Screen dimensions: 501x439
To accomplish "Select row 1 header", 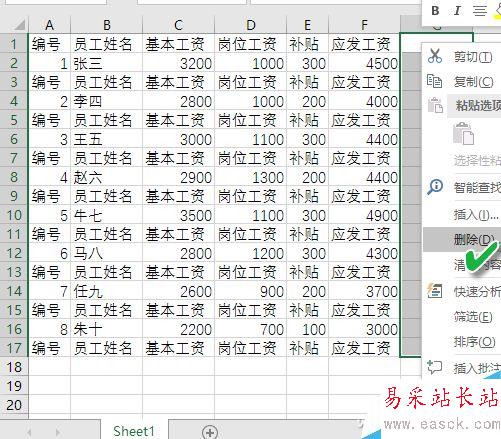I will [x=14, y=44].
